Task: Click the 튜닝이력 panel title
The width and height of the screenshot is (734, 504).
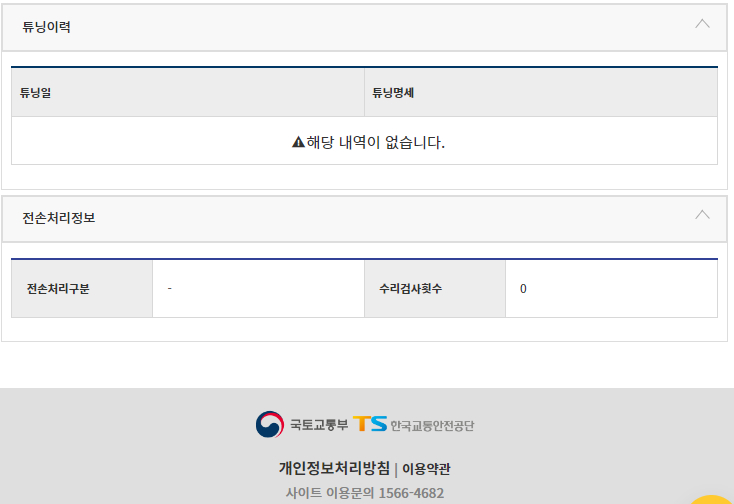Action: point(46,27)
